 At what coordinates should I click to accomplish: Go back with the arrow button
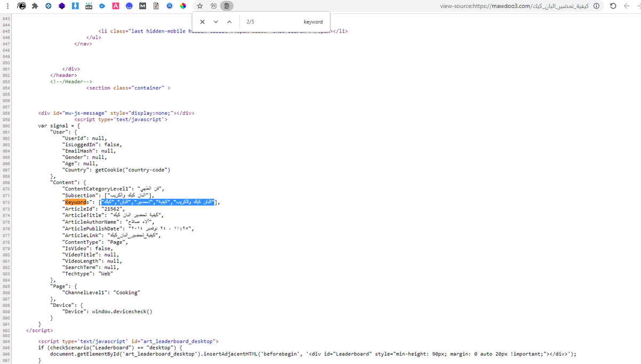coord(626,6)
